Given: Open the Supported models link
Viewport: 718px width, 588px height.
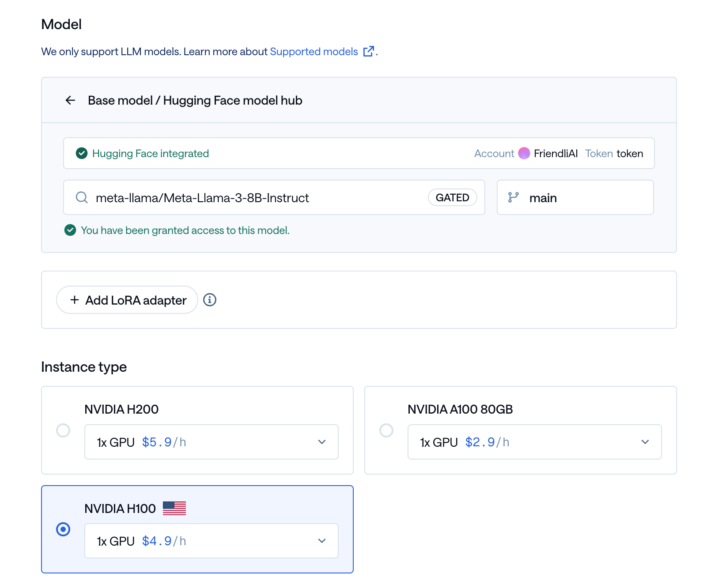Looking at the screenshot, I should pos(314,51).
